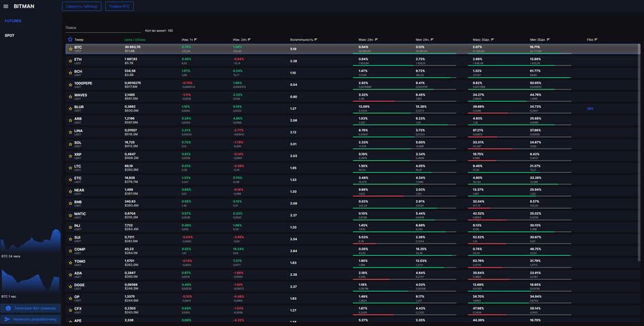Click the APE ticker name
644x326 pixels.
[78, 320]
